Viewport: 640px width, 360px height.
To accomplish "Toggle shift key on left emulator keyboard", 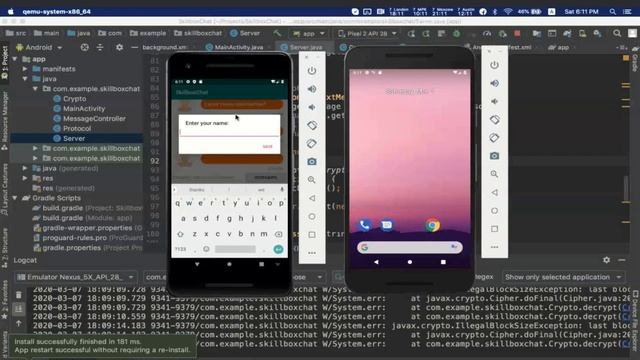I will (x=180, y=234).
